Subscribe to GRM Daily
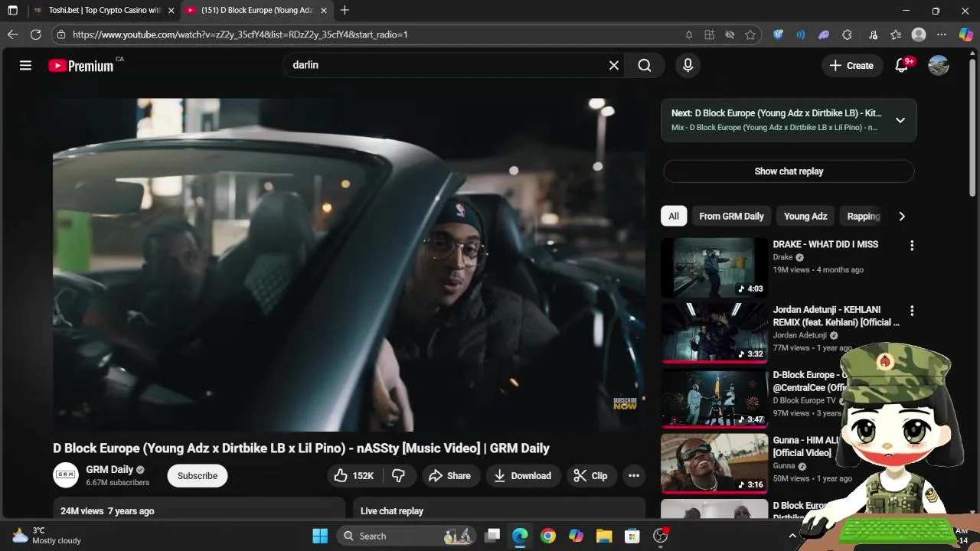Viewport: 980px width, 551px height. 198,475
